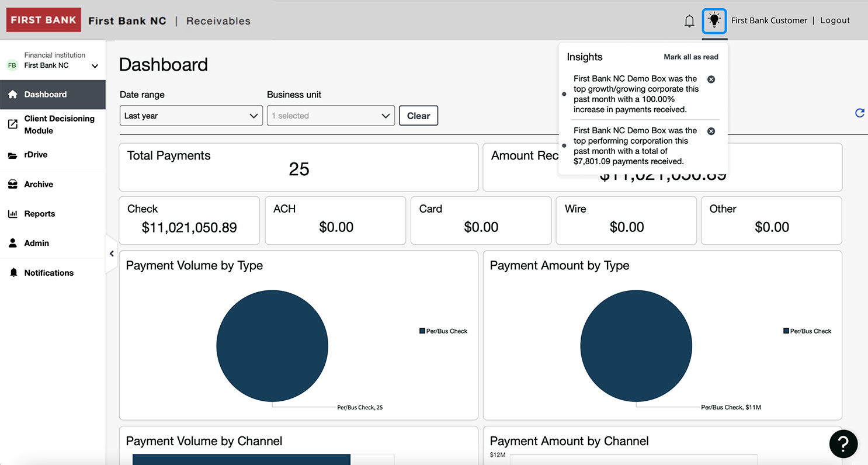Click the top performing corporation insight text
This screenshot has height=465, width=868.
coord(636,146)
